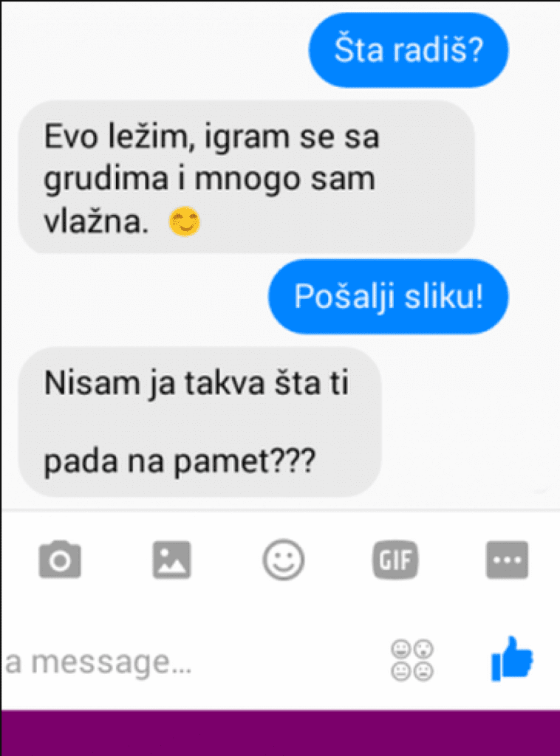Send a thumbs-up like
Screen dimensions: 560x756
[512, 659]
